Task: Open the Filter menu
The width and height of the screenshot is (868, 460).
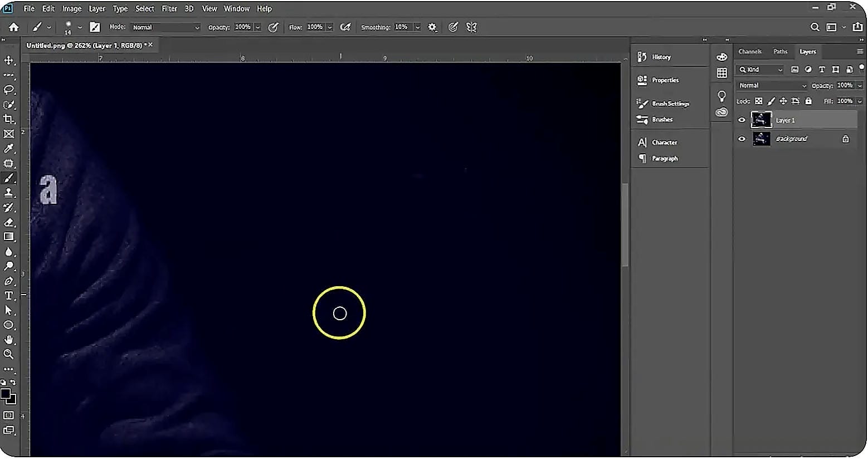Action: point(169,8)
